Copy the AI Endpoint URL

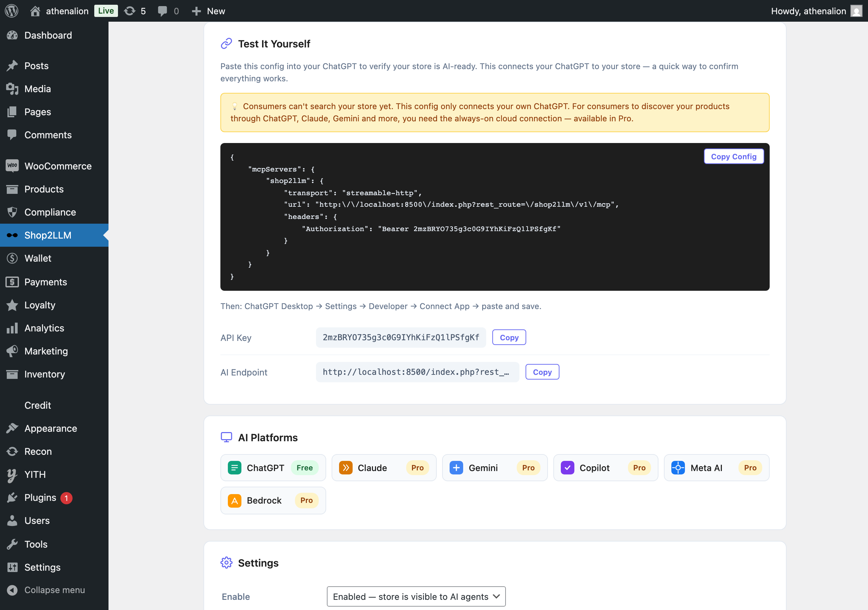542,372
